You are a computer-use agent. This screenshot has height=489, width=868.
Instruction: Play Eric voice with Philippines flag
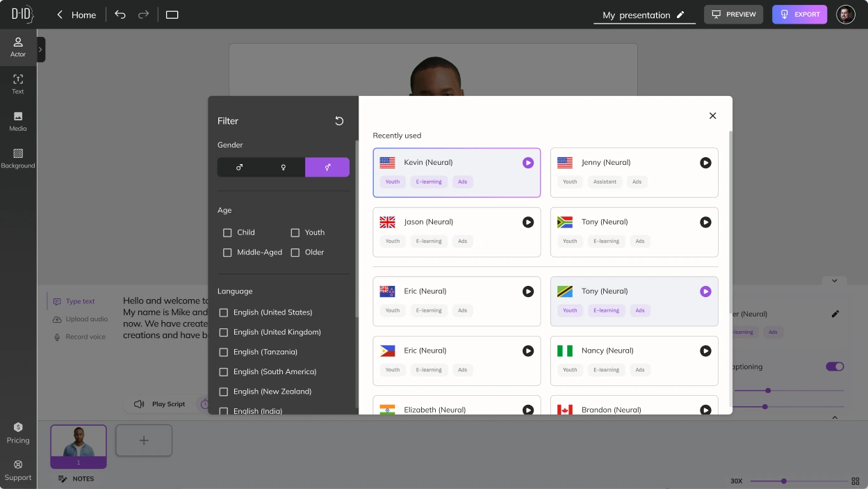point(528,351)
